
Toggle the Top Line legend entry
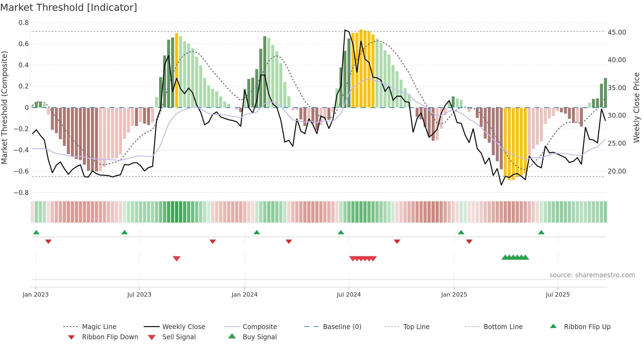click(407, 327)
